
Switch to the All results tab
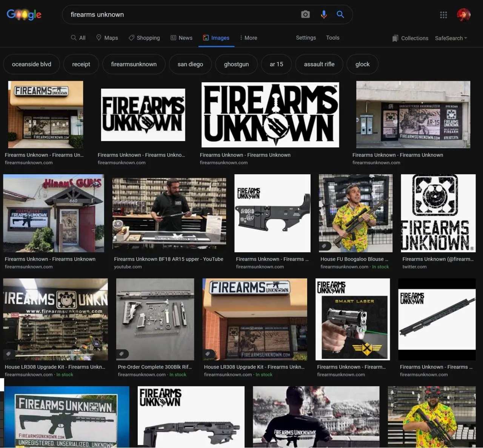tap(78, 38)
